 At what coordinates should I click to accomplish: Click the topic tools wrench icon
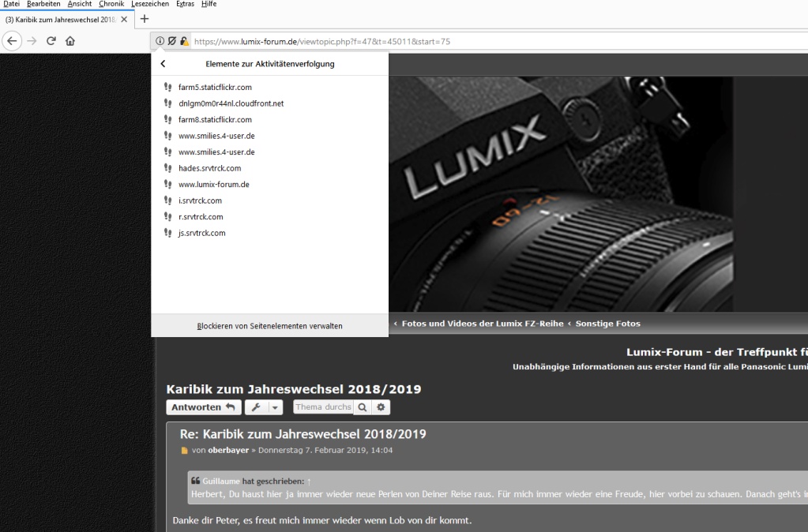256,407
